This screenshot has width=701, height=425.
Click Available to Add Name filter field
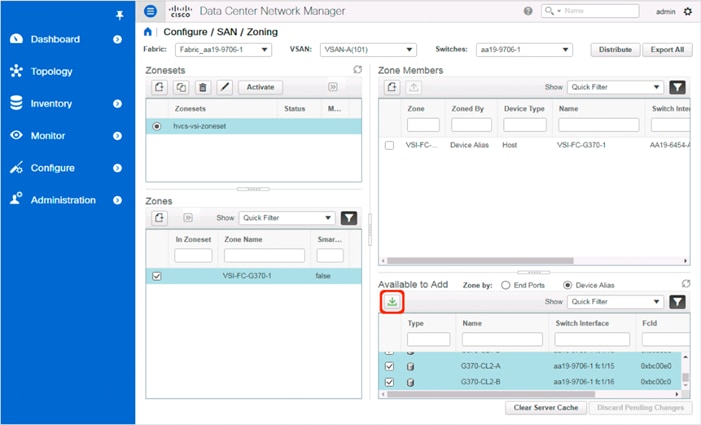pyautogui.click(x=502, y=340)
